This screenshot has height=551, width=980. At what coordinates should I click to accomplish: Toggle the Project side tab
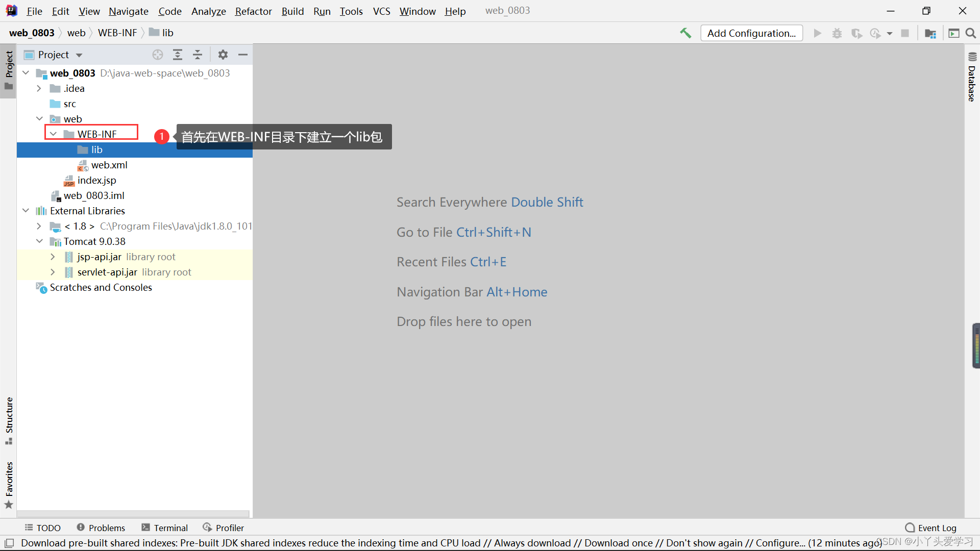pos(9,70)
